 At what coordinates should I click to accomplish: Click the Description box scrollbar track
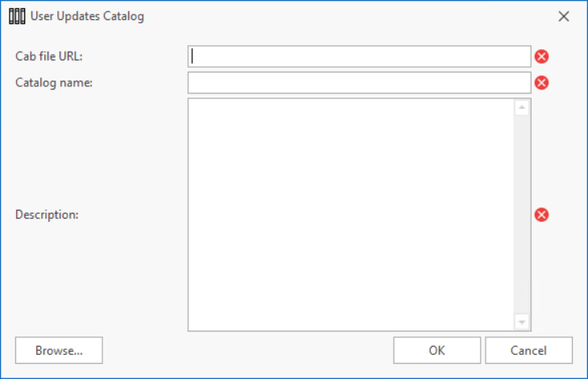pos(522,214)
